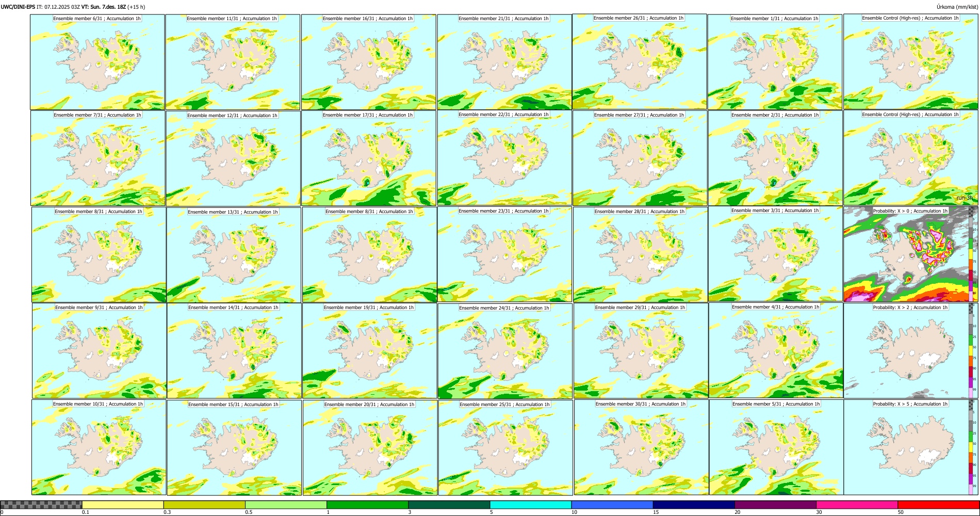
Task: Click the 'Ensemble member 15/31' title label
Action: [x=233, y=405]
